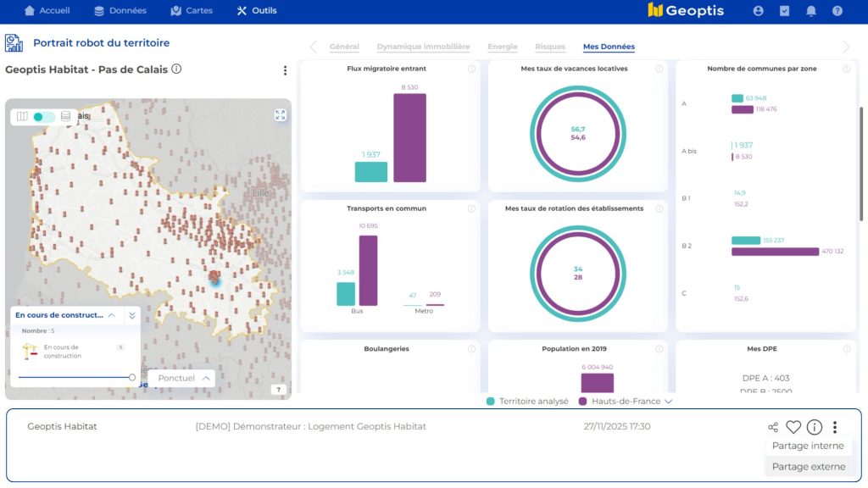Screen dimensions: 868x488
Task: Select Partage externe from share menu
Action: click(x=808, y=467)
